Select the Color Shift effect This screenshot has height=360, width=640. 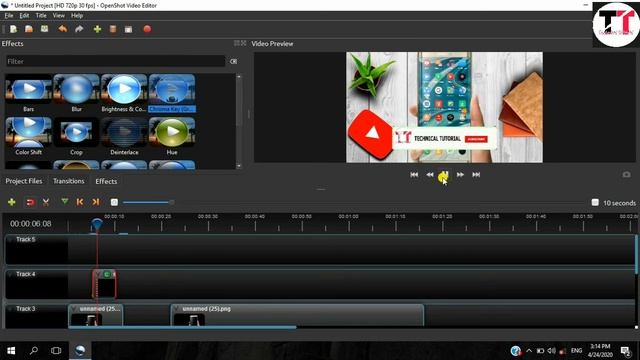pos(29,136)
